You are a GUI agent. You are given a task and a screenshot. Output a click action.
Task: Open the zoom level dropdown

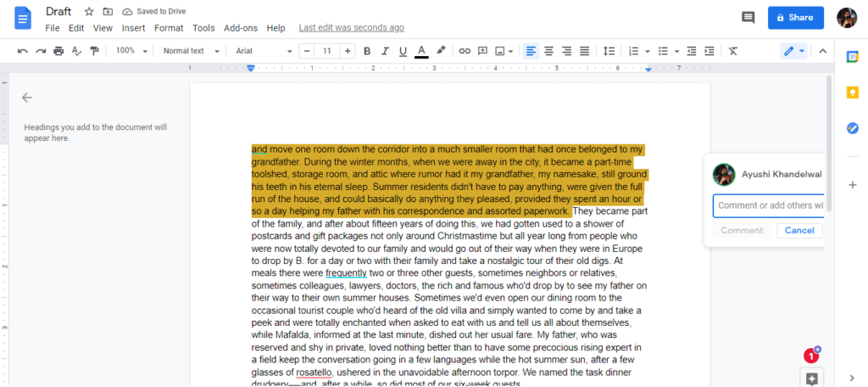click(131, 51)
